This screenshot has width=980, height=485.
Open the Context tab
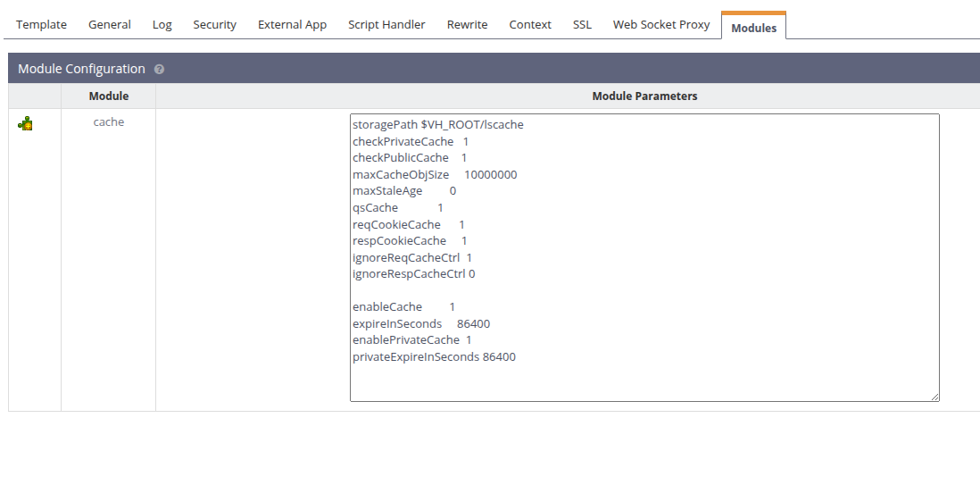point(530,25)
